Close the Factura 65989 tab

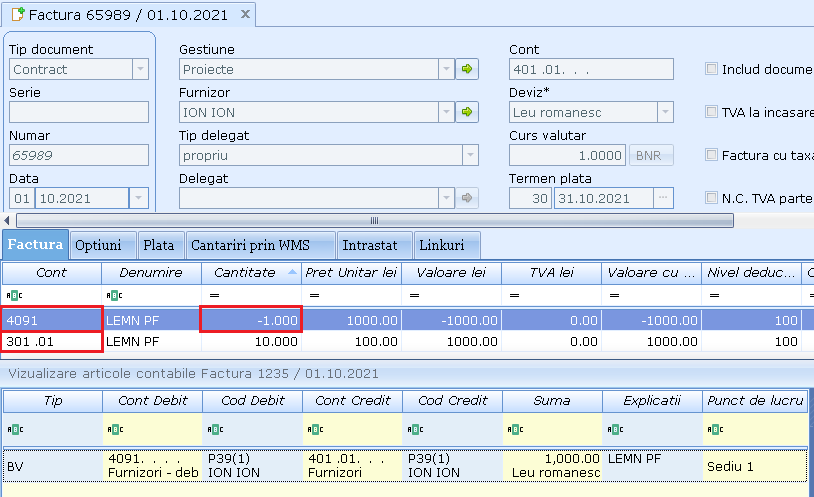(x=246, y=15)
